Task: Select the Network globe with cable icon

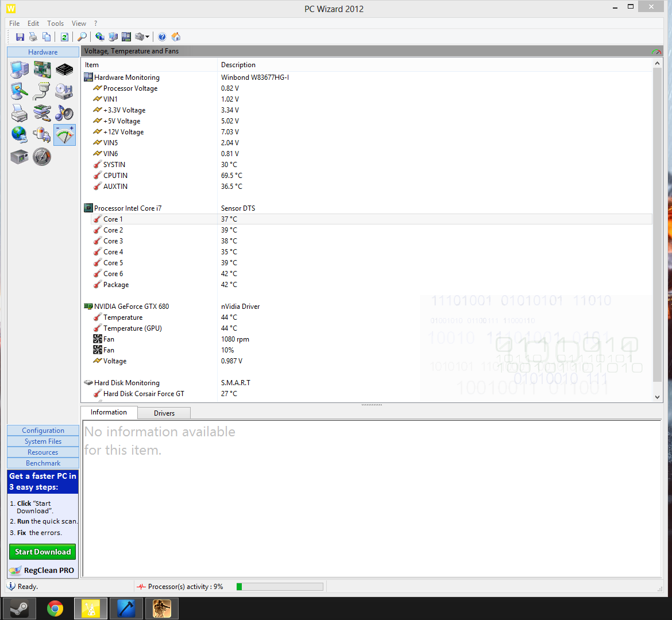Action: click(x=20, y=135)
